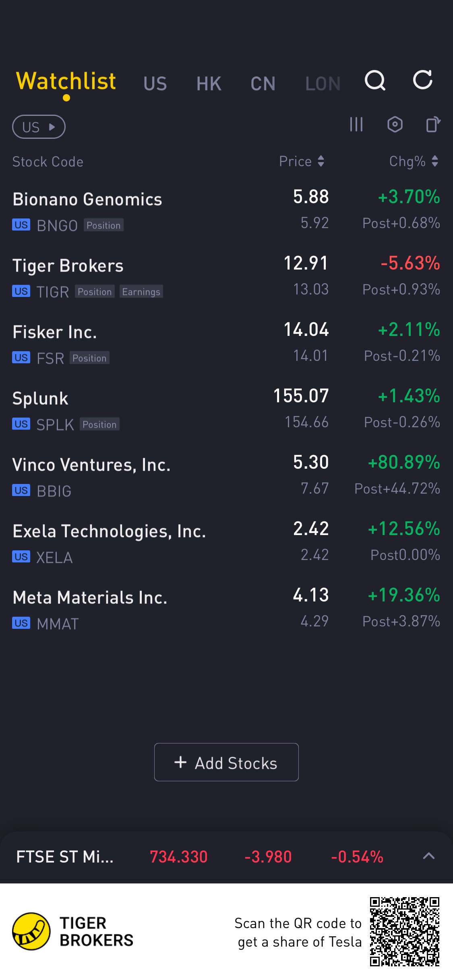Screen dimensions: 453x980
Task: Sort the list by Price
Action: coord(302,161)
